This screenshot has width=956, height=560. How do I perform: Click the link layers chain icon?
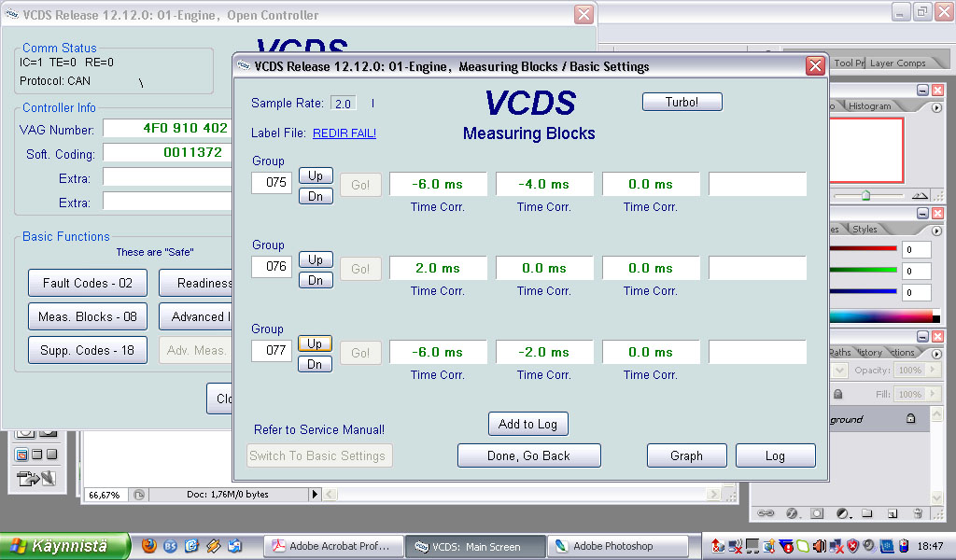766,513
